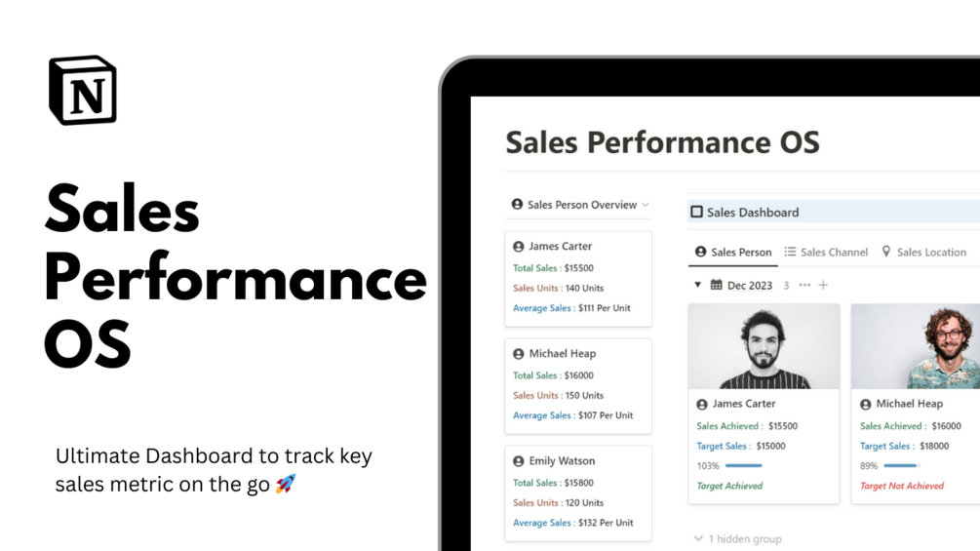980x551 pixels.
Task: Open James Carter's photo thumbnail
Action: pos(764,347)
